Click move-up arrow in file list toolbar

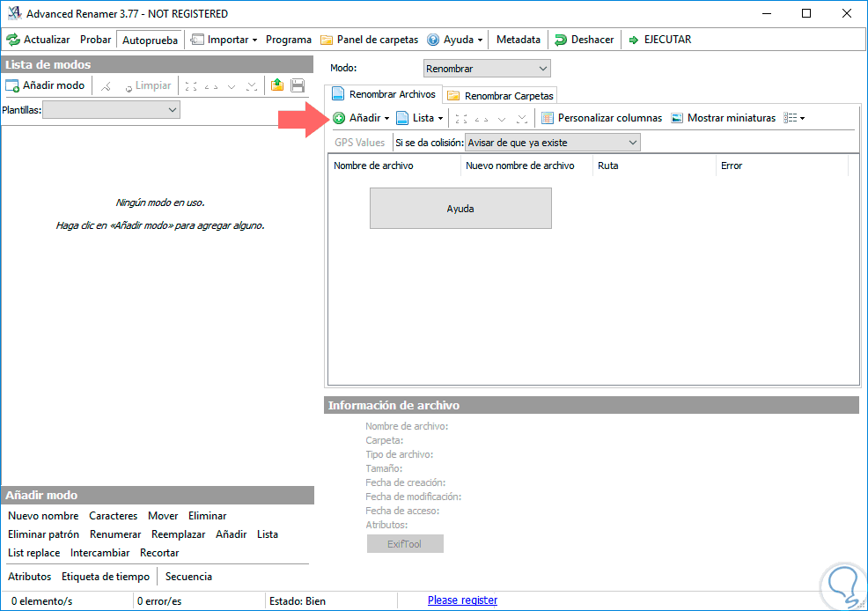pyautogui.click(x=481, y=119)
